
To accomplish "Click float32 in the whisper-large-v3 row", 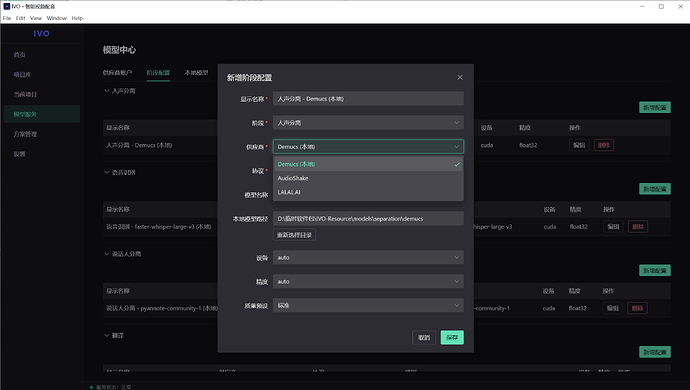I will (579, 227).
